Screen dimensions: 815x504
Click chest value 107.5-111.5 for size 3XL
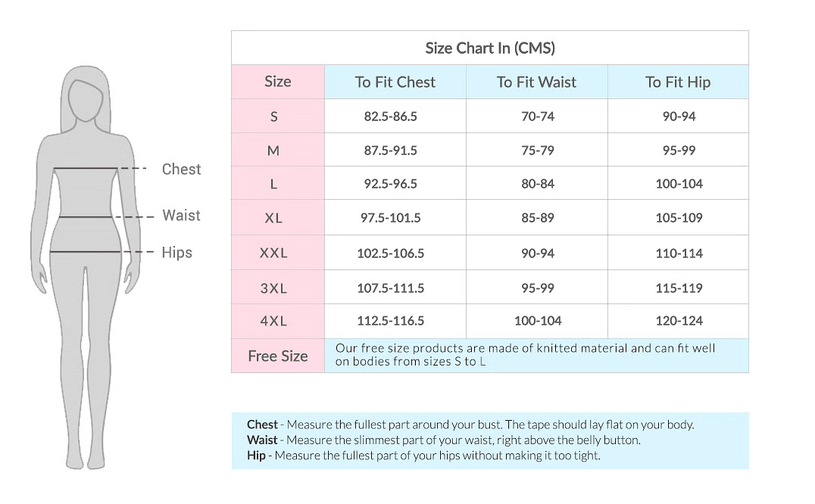390,288
